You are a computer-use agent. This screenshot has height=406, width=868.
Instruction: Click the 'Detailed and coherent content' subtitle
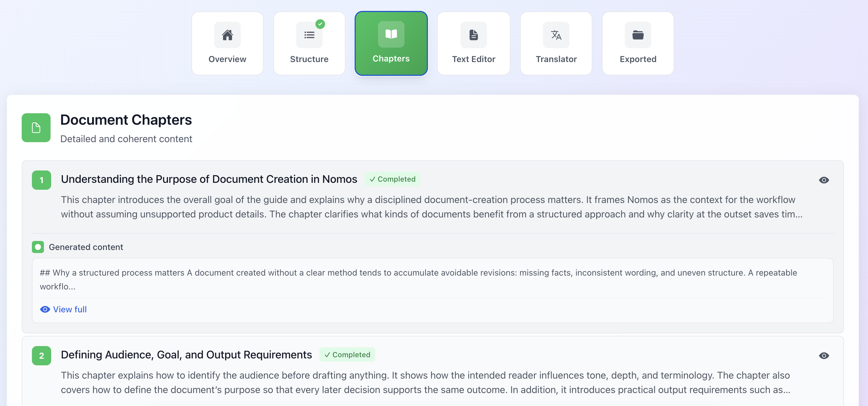pos(126,139)
